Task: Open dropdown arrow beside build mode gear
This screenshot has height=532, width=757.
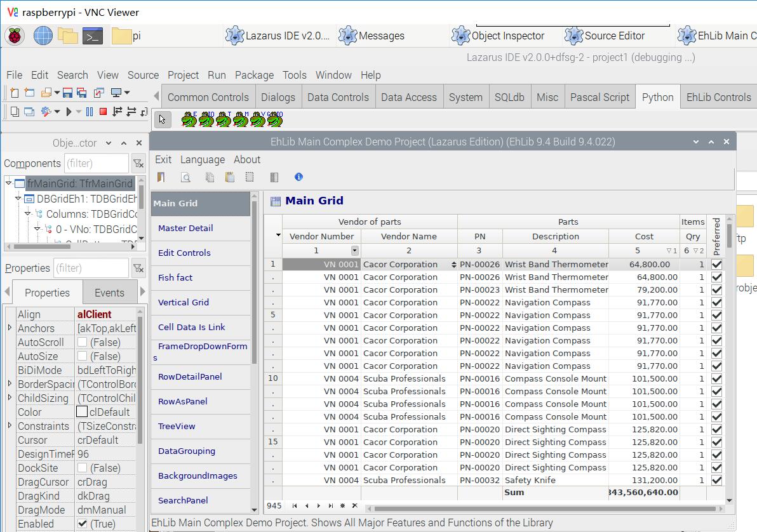Action: (57, 112)
